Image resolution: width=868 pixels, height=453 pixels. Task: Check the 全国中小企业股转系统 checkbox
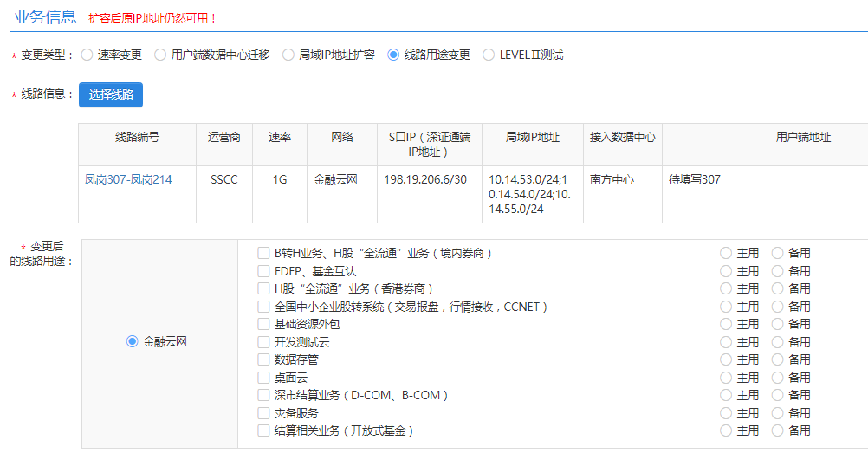(263, 307)
